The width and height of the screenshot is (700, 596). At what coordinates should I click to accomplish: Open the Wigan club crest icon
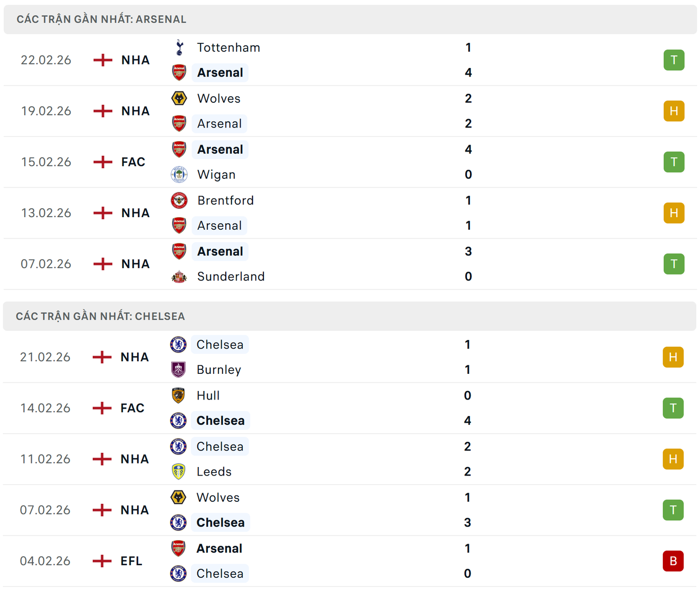[179, 174]
